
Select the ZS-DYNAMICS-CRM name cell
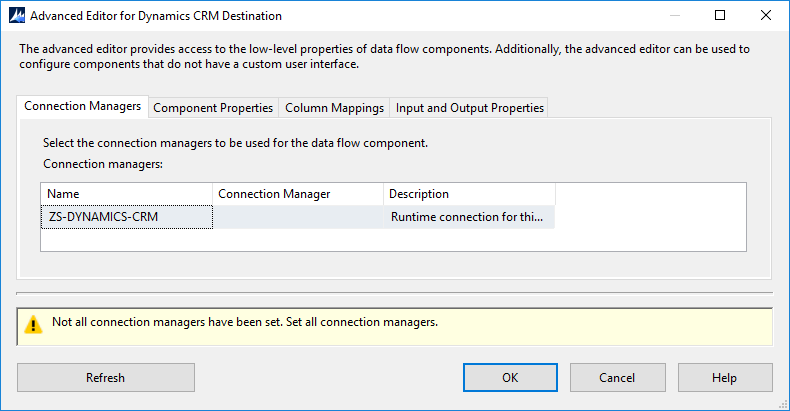126,217
